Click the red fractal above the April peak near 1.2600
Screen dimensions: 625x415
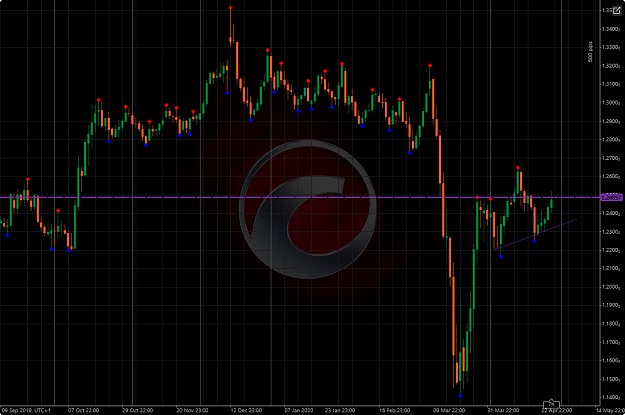[x=517, y=168]
